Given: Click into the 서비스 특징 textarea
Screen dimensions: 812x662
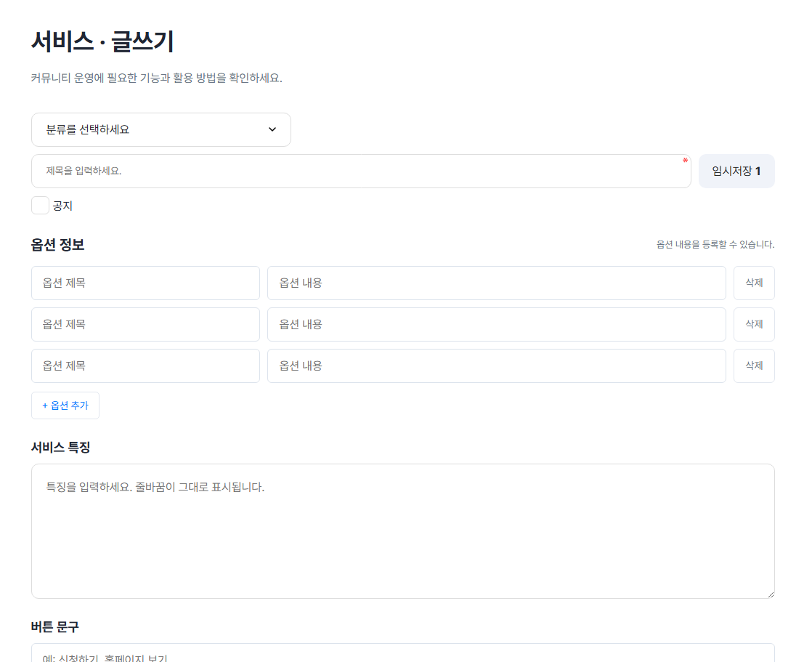Looking at the screenshot, I should 403,531.
